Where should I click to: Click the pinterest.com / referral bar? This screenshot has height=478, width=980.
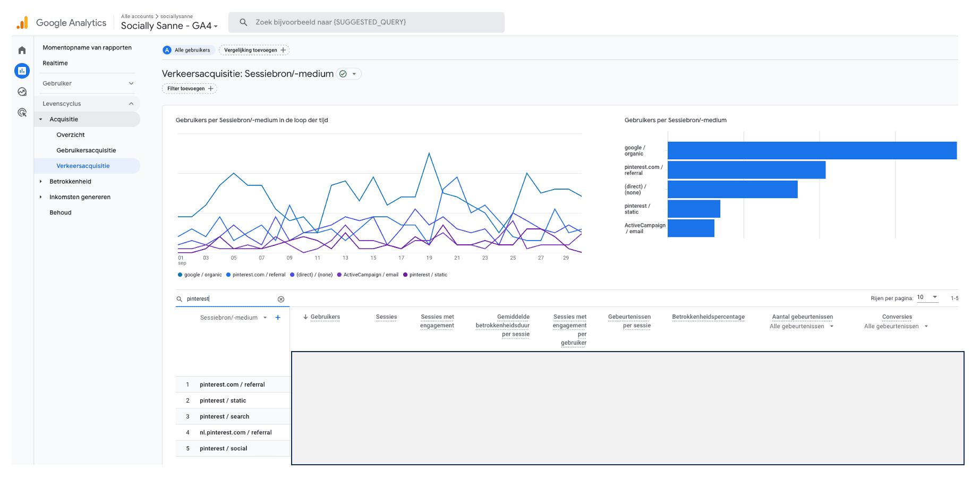746,170
